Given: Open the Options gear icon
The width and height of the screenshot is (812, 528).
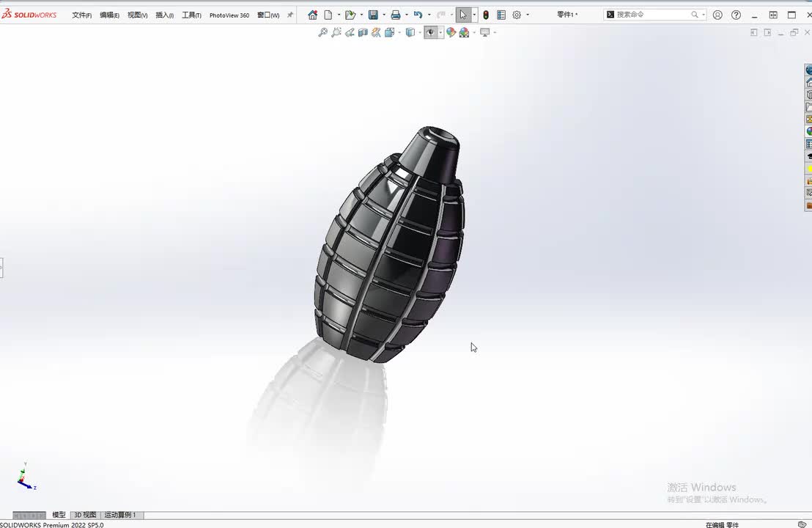Looking at the screenshot, I should click(517, 15).
